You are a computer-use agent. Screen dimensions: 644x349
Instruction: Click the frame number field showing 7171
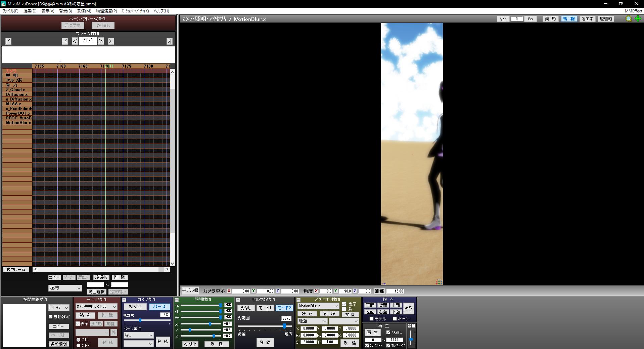88,41
